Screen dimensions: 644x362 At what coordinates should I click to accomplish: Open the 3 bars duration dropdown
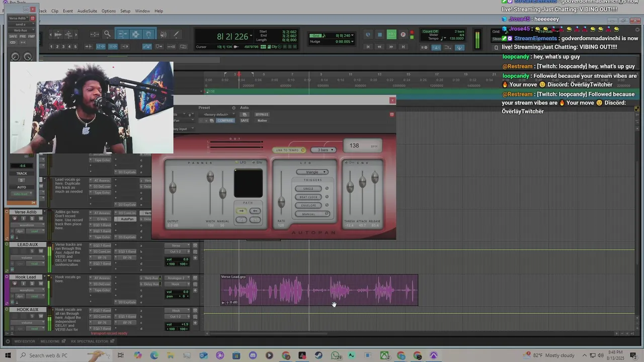pyautogui.click(x=324, y=150)
